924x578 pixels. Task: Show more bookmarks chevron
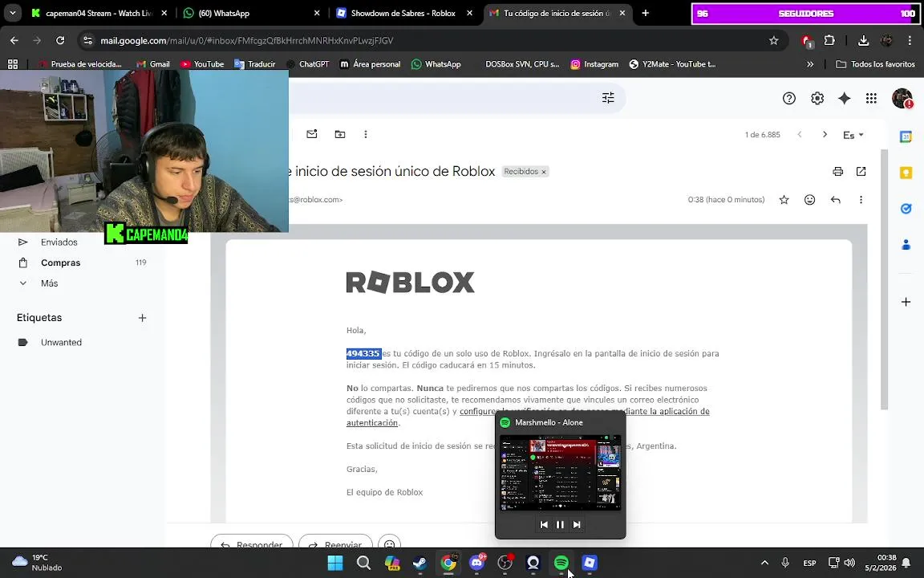(809, 64)
